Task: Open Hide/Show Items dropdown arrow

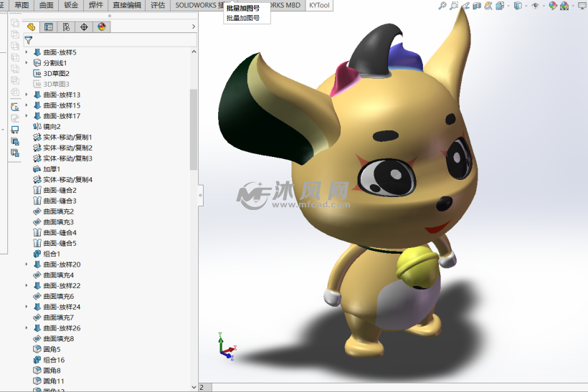Action: click(544, 6)
